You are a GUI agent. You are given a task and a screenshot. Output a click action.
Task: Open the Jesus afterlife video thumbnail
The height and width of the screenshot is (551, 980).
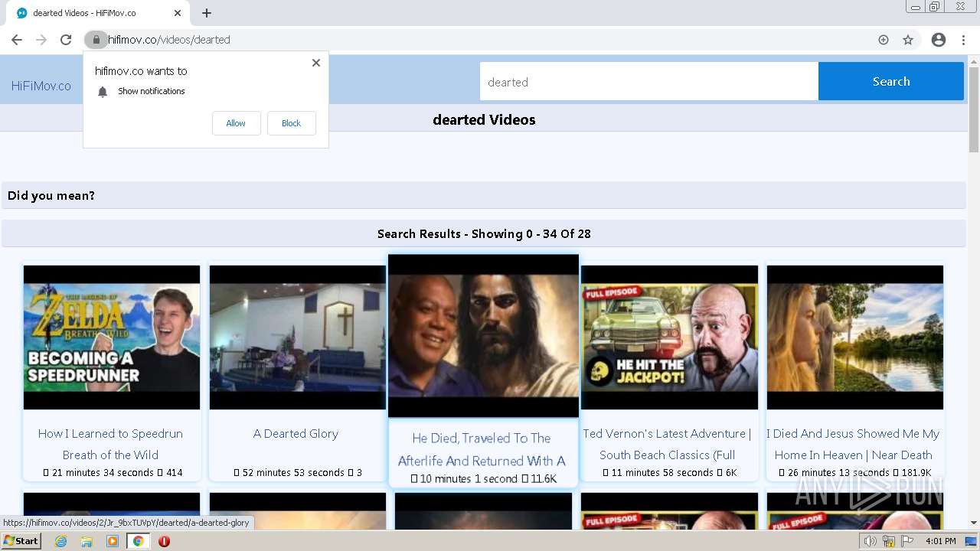[x=483, y=336]
